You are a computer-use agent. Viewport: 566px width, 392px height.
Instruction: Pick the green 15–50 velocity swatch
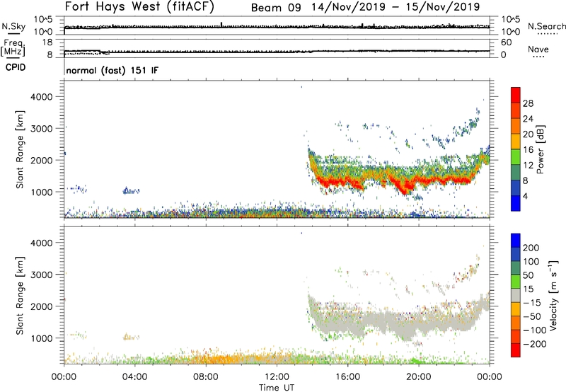pyautogui.click(x=516, y=282)
